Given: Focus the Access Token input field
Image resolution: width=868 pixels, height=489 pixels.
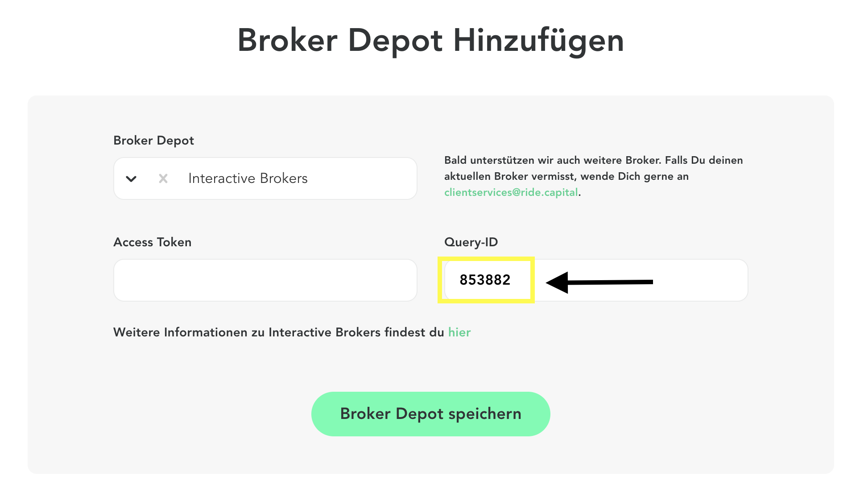Looking at the screenshot, I should (x=265, y=280).
